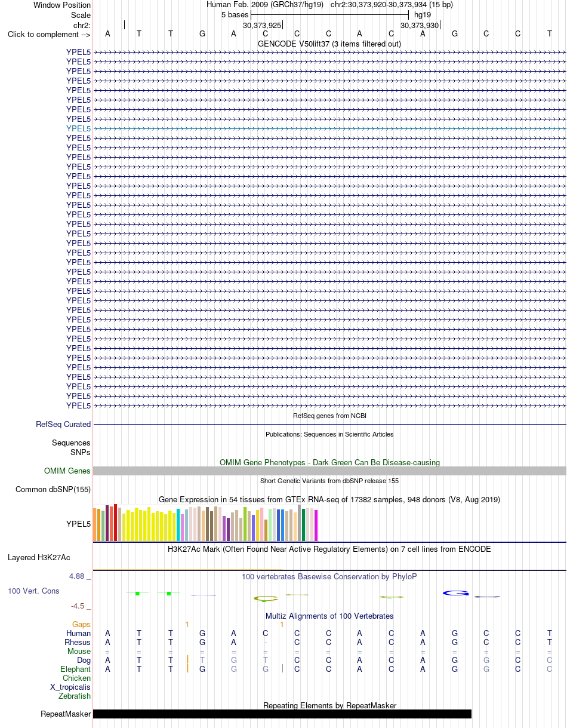Click the chr2:30,373,920-30,373,934 position text
The height and width of the screenshot is (728, 567).
click(390, 5)
